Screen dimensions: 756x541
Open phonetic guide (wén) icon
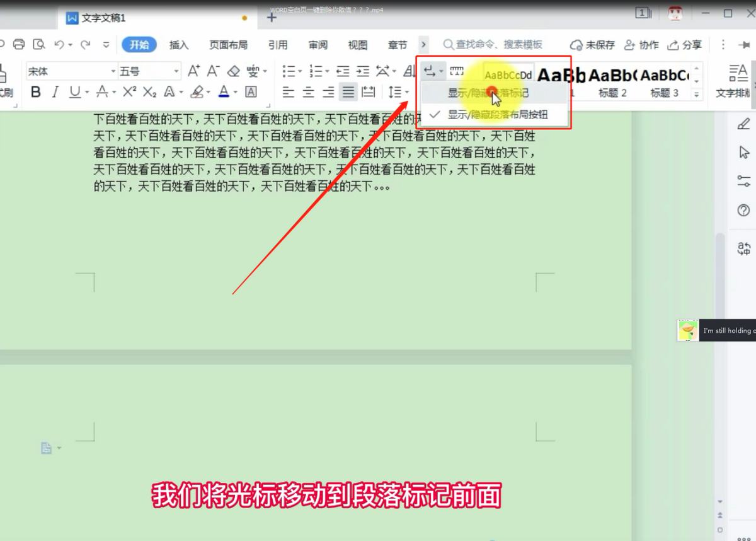click(253, 71)
